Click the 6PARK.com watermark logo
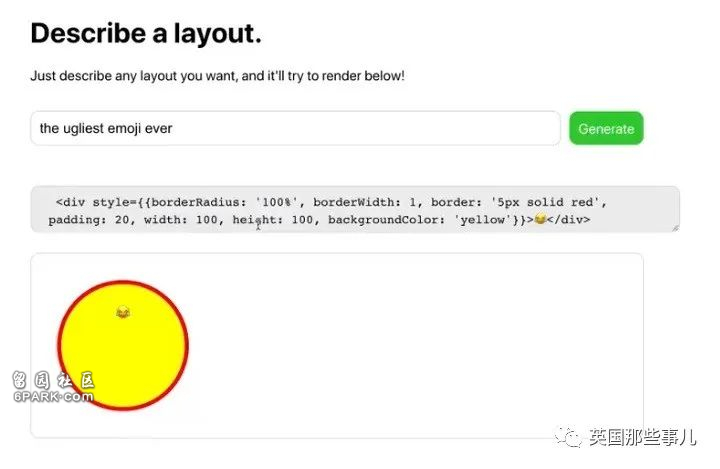 pyautogui.click(x=53, y=387)
